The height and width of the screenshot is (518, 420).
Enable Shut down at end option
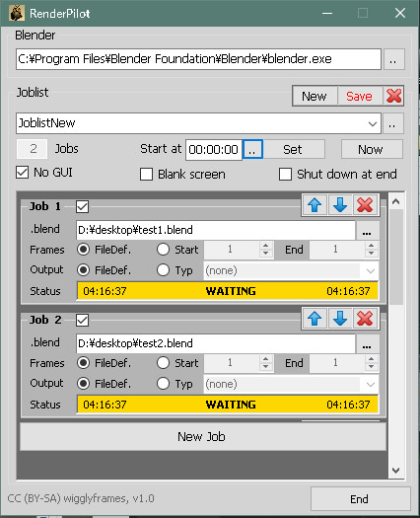[285, 174]
